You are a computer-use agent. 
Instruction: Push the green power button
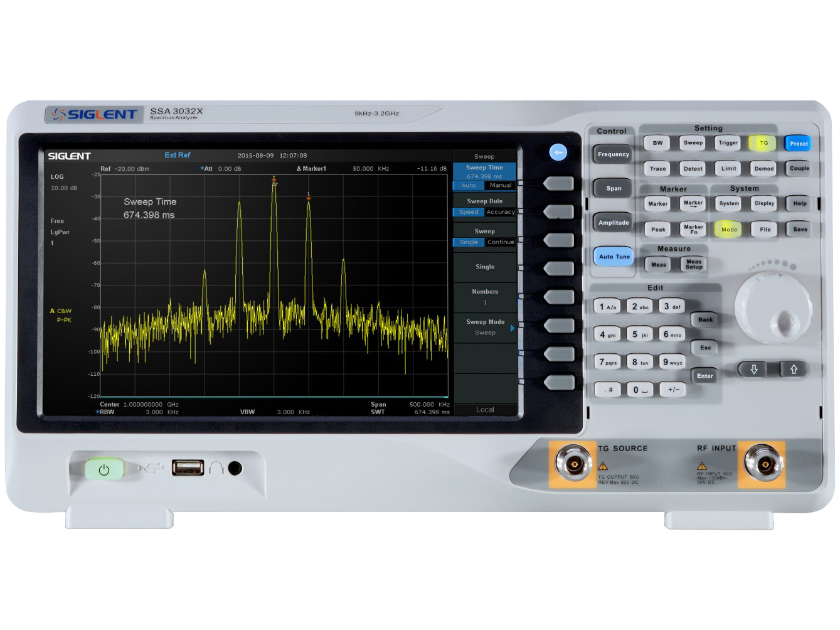click(x=104, y=469)
